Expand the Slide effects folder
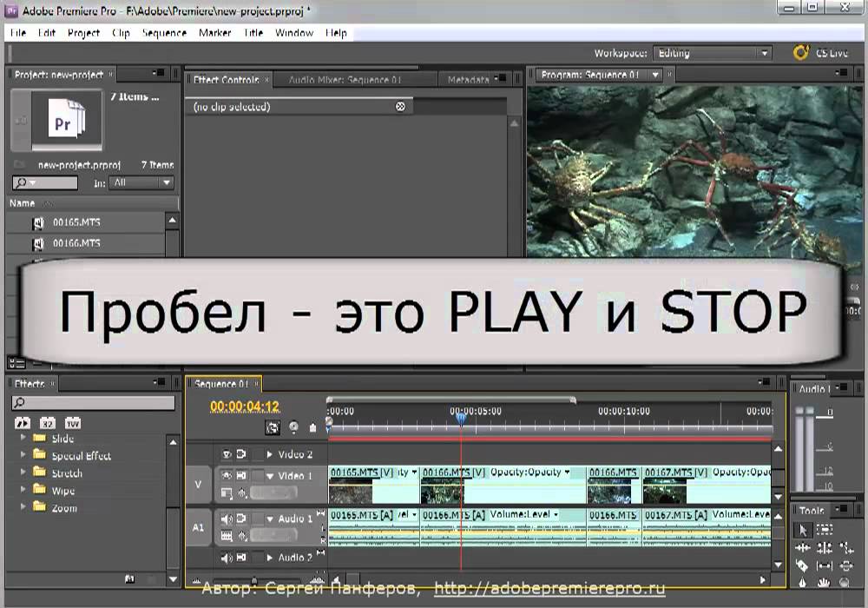The height and width of the screenshot is (608, 868). coord(23,438)
